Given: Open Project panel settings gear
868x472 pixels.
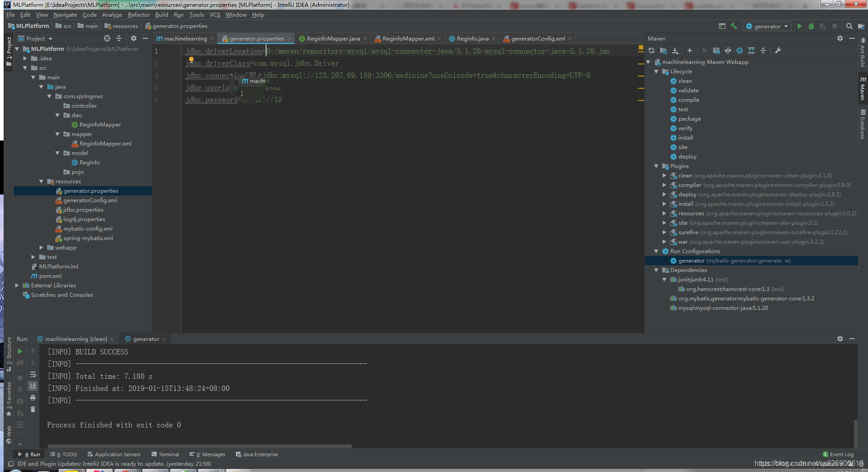Looking at the screenshot, I should pos(134,38).
